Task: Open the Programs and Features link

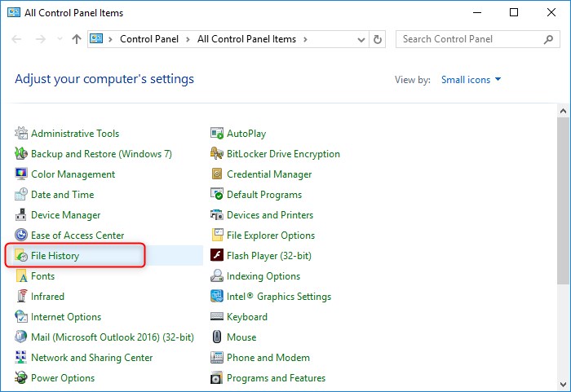Action: tap(276, 378)
